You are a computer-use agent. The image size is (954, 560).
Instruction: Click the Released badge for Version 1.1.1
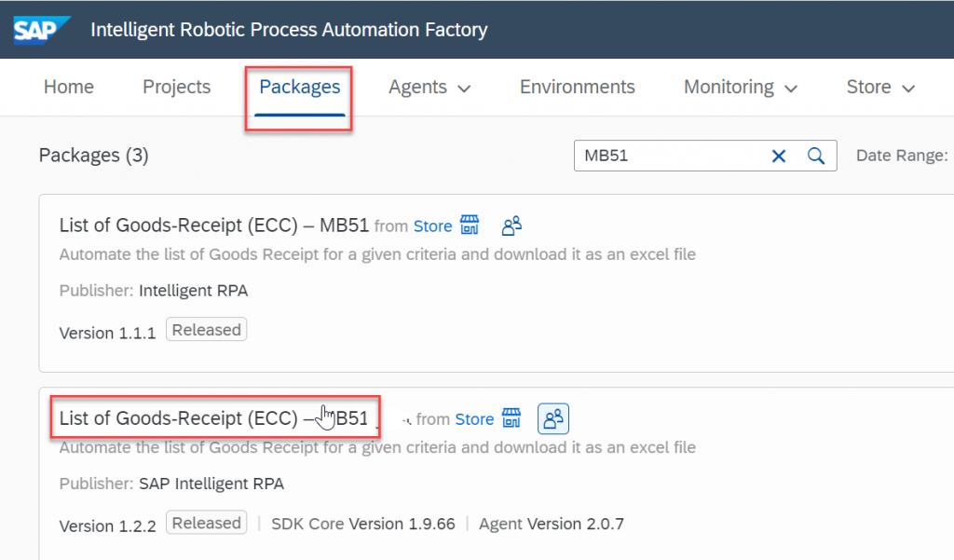(x=206, y=329)
